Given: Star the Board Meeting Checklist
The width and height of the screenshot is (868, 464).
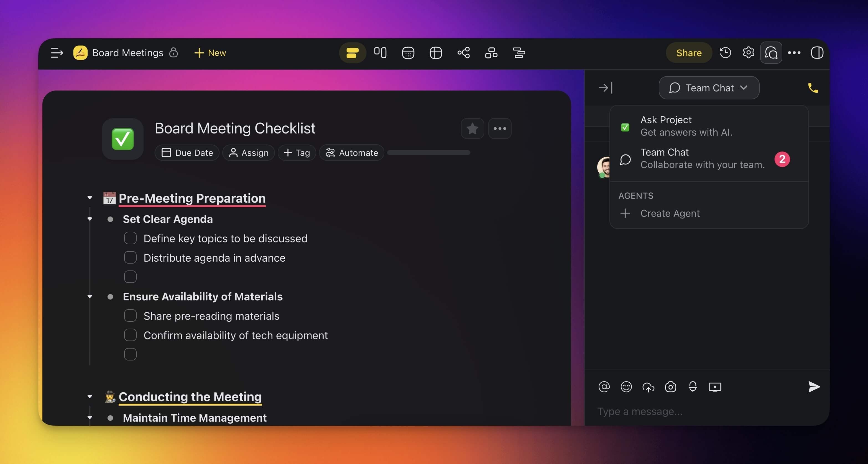Looking at the screenshot, I should (x=473, y=128).
